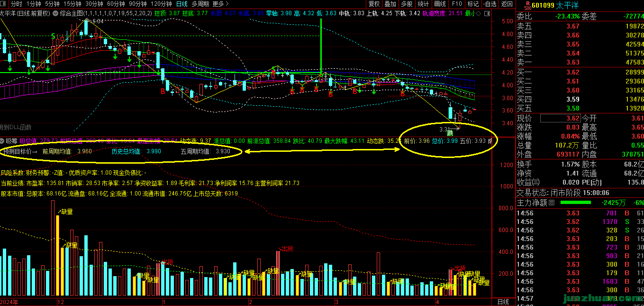Select the 30分钟 period tab
The height and width of the screenshot is (306, 644).
(x=94, y=4)
